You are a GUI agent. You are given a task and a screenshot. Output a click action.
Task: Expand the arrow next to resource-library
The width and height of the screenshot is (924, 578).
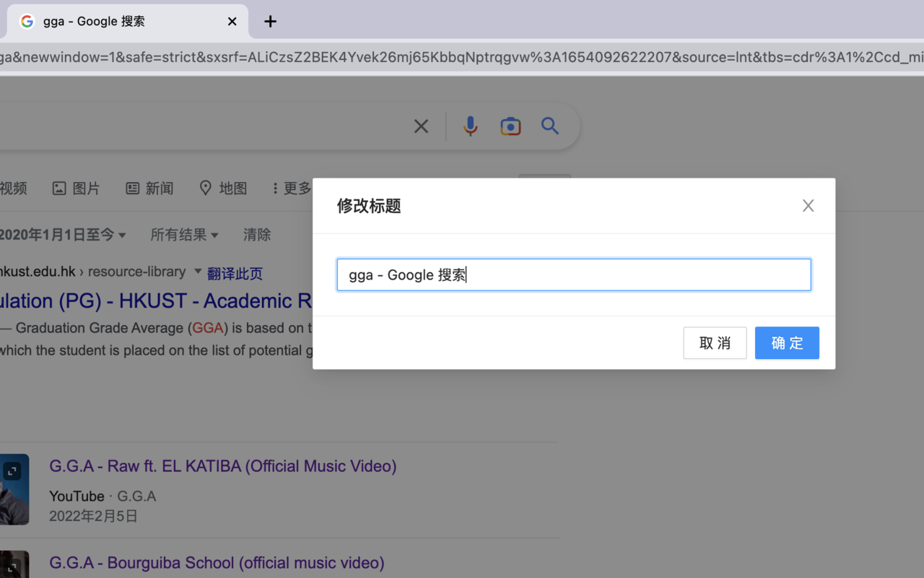(198, 272)
